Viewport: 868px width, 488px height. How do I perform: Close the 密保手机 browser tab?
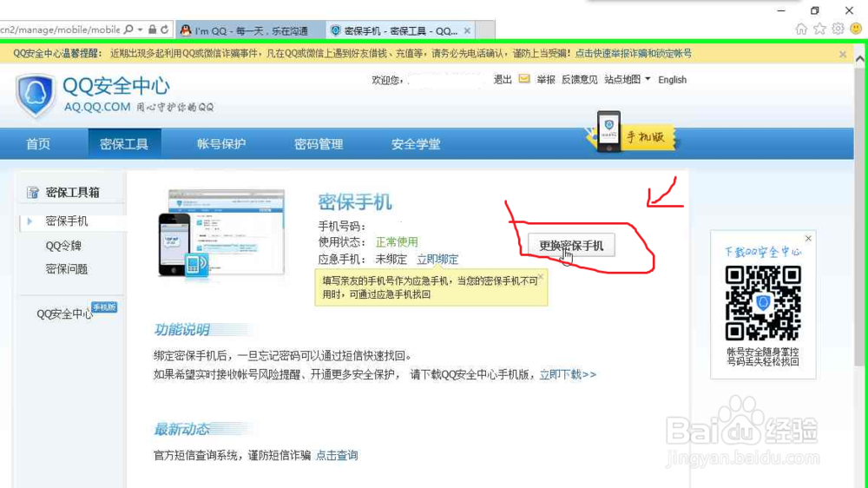[x=467, y=31]
